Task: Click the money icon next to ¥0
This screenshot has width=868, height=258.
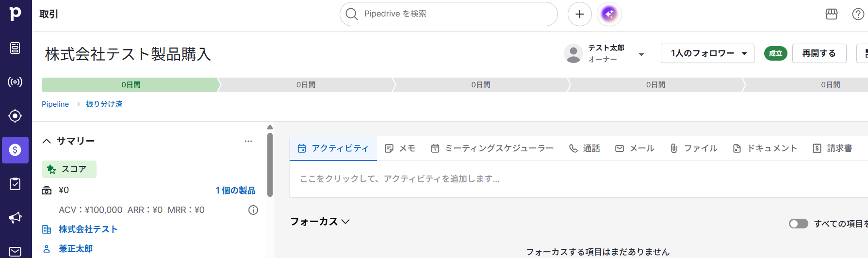Action: click(x=47, y=190)
